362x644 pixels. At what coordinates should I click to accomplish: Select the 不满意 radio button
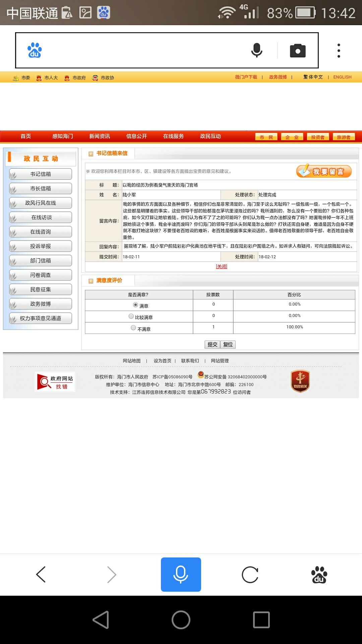133,328
